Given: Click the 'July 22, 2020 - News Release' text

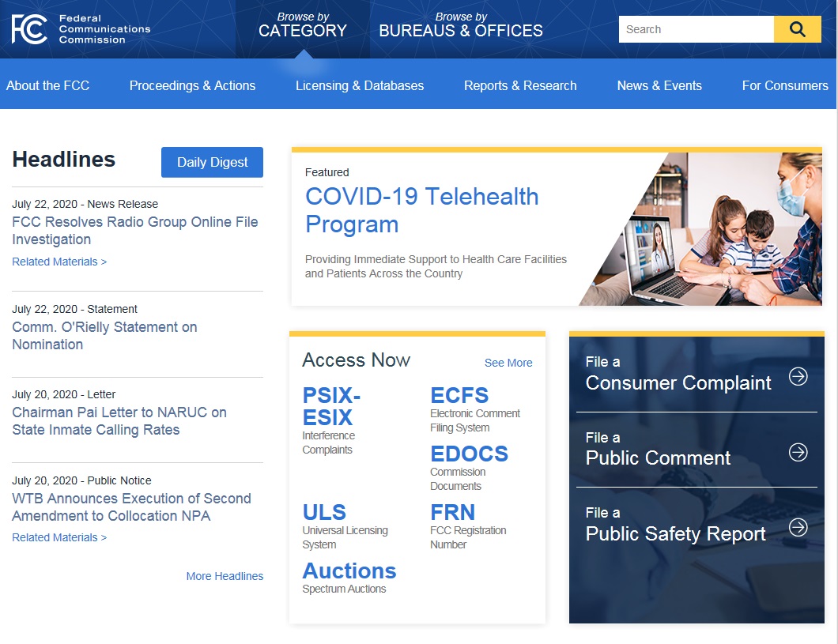Looking at the screenshot, I should coord(85,204).
